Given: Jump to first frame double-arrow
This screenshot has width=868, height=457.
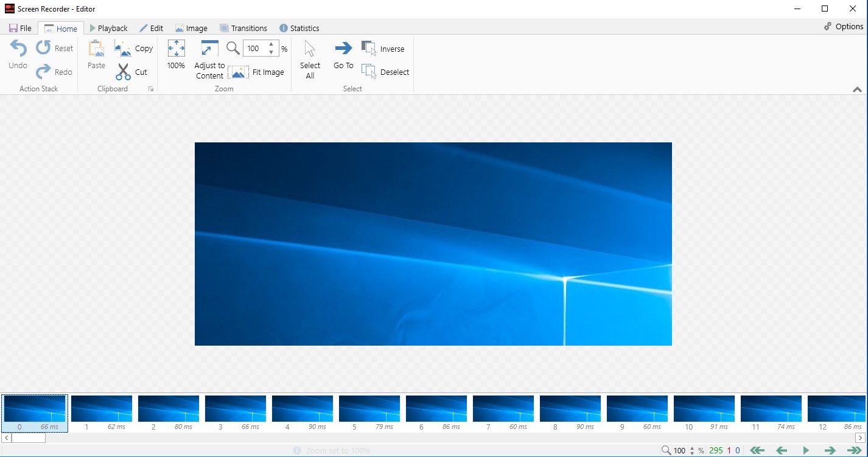Looking at the screenshot, I should (757, 450).
